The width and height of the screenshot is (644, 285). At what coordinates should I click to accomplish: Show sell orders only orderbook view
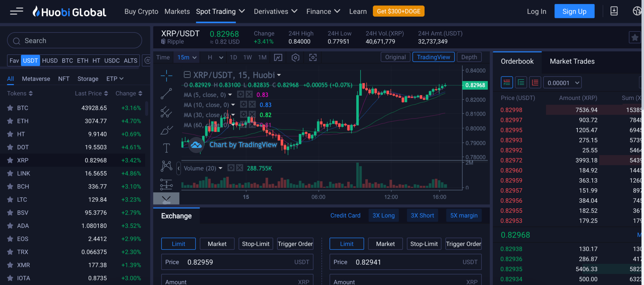(535, 83)
